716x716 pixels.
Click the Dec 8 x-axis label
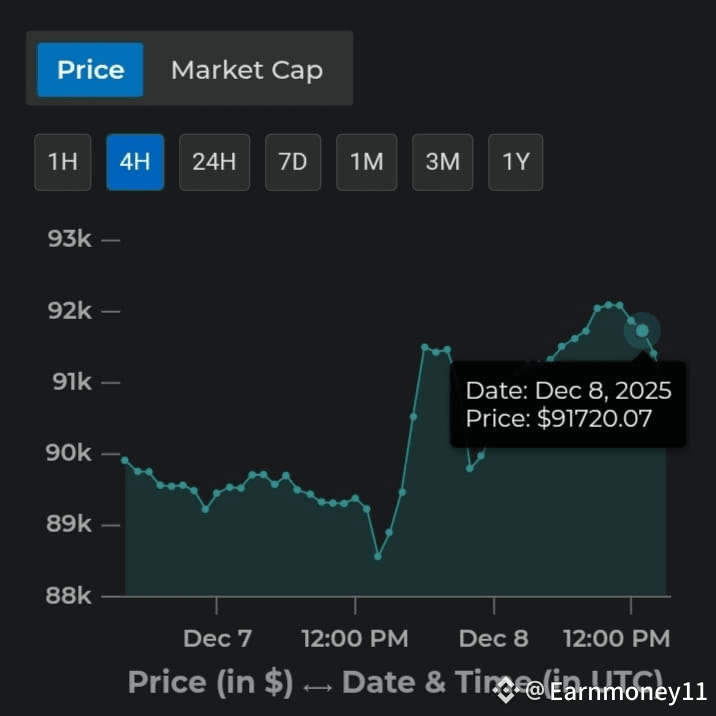point(494,638)
